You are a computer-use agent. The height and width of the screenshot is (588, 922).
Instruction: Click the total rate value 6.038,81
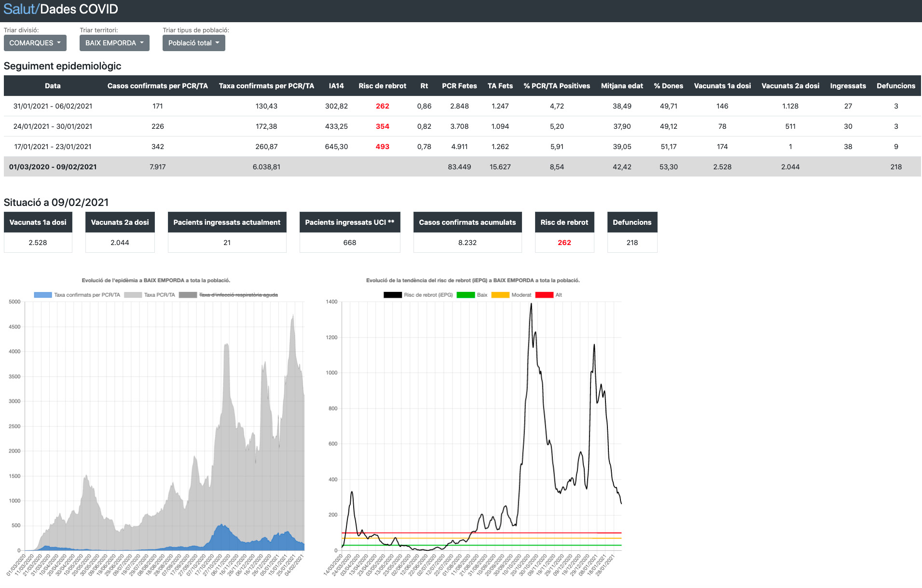click(266, 167)
